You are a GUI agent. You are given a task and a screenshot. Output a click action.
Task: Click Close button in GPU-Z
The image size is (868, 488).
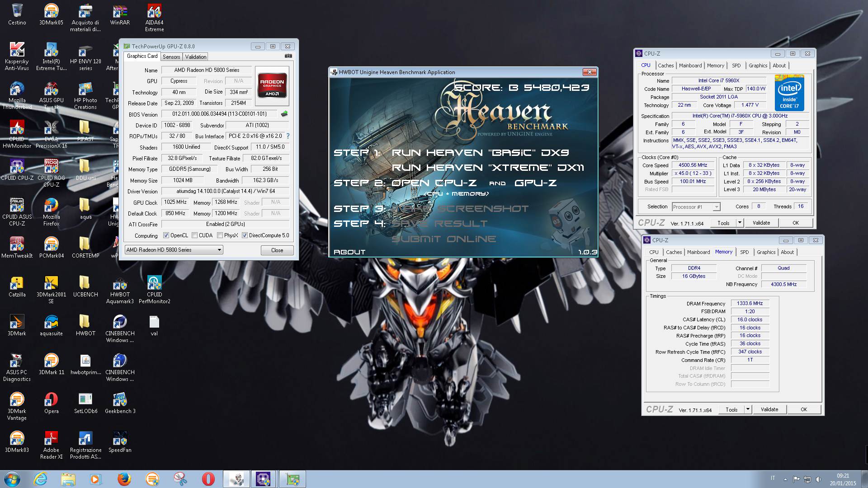[277, 250]
